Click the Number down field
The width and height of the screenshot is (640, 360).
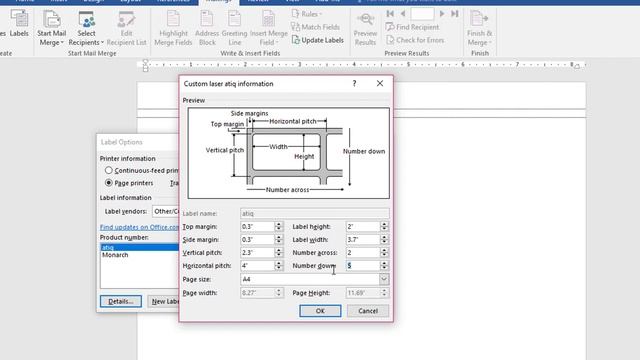click(363, 266)
